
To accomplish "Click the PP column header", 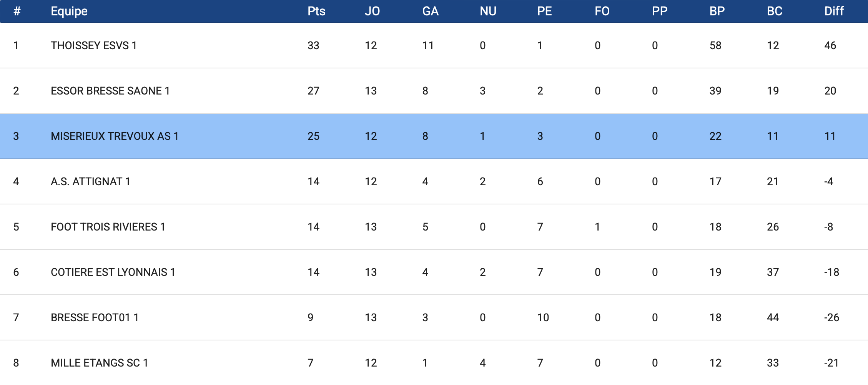I will [x=660, y=11].
